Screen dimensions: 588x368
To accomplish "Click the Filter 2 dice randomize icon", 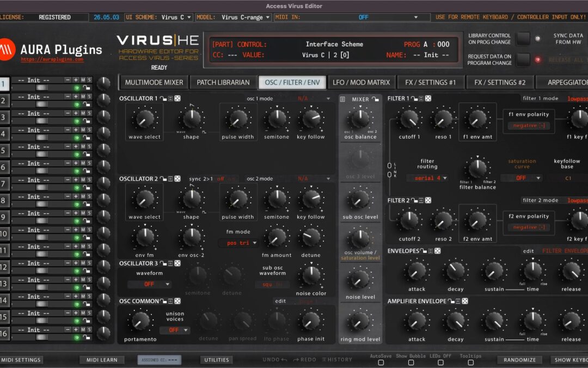I will pyautogui.click(x=428, y=200).
